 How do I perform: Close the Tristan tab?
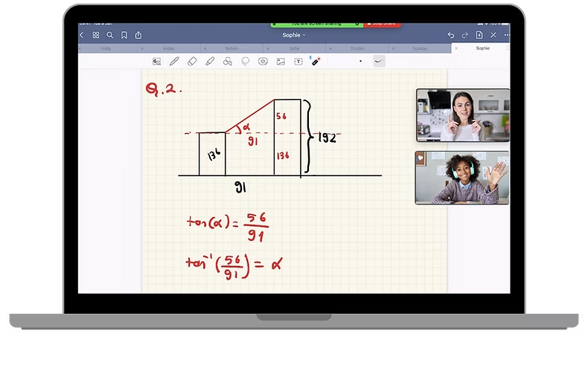click(330, 49)
